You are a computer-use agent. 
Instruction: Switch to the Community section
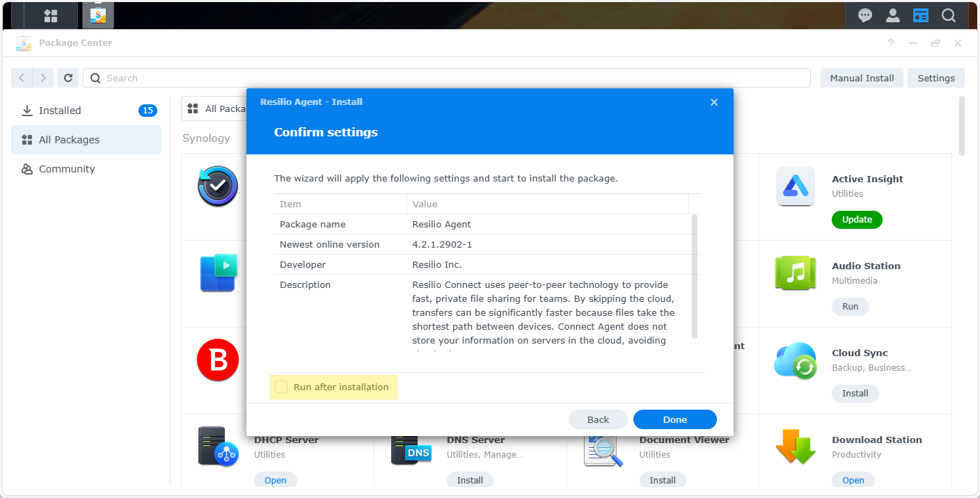67,169
